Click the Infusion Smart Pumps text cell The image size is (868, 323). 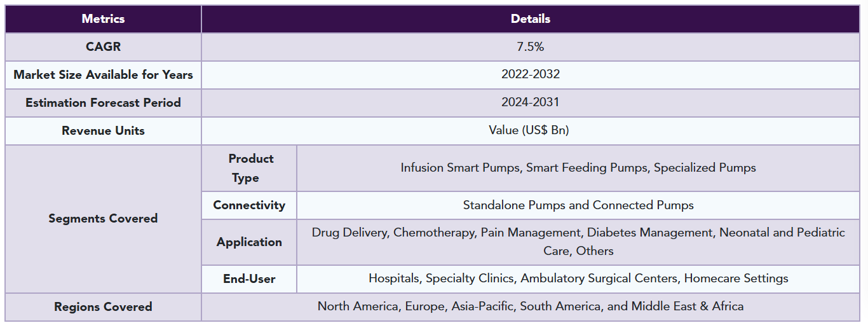(x=578, y=168)
